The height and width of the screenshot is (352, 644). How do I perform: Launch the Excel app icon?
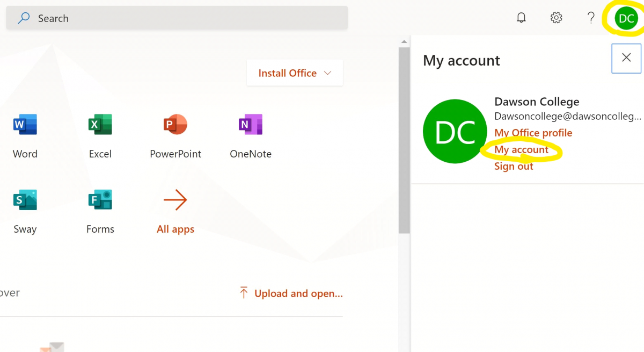(100, 124)
